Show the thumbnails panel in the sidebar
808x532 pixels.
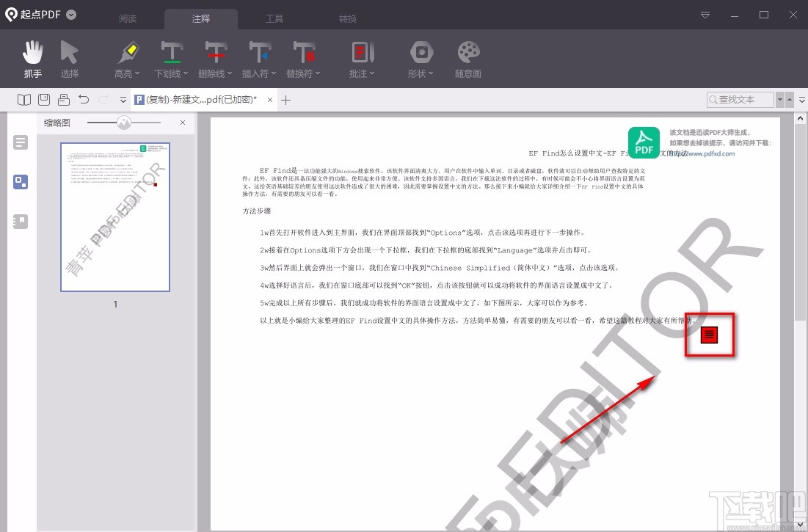point(21,182)
